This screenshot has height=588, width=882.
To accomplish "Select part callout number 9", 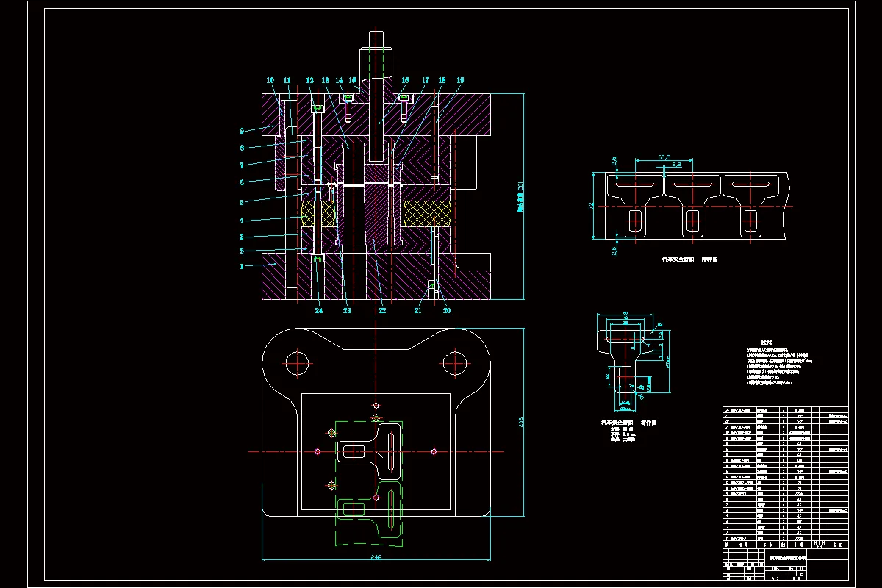I will [x=241, y=132].
